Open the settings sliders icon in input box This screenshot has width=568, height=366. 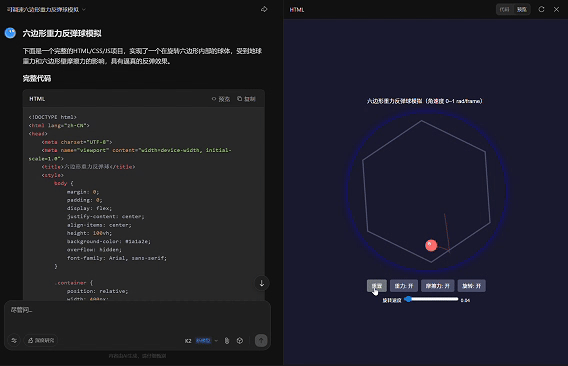pyautogui.click(x=14, y=340)
